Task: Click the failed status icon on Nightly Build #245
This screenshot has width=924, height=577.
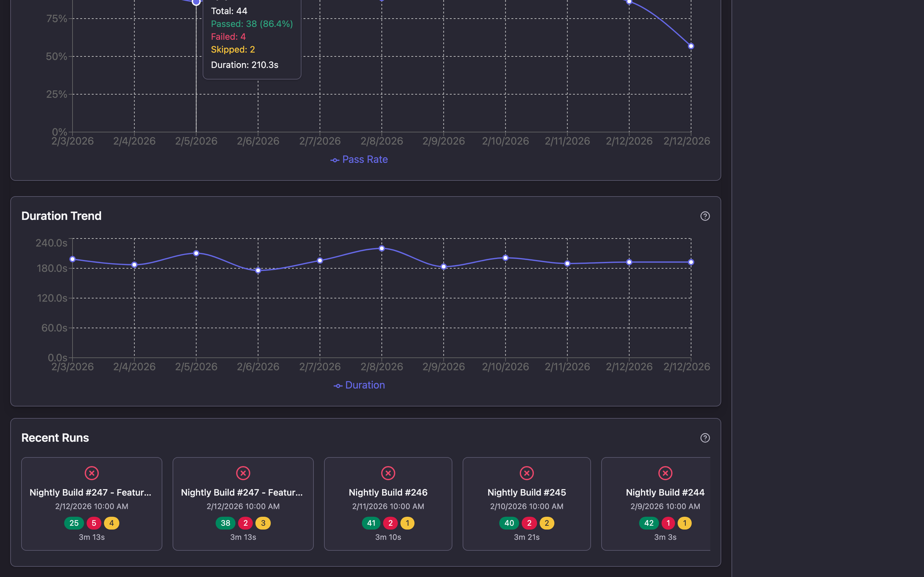Action: coord(526,473)
